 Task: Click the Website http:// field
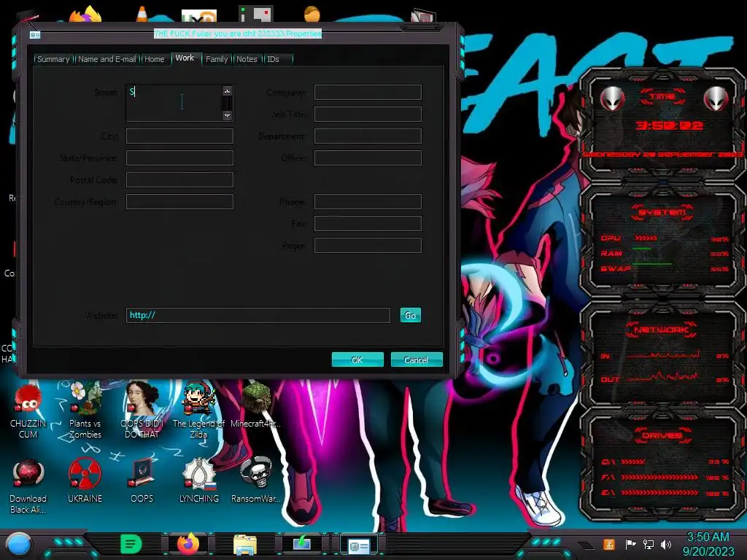point(258,315)
